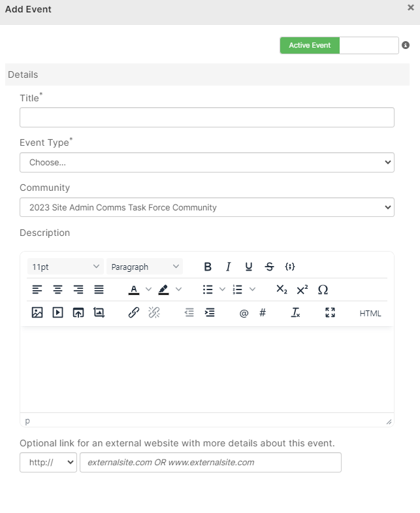Click the external website link field
Image resolution: width=420 pixels, height=513 pixels.
pos(210,462)
